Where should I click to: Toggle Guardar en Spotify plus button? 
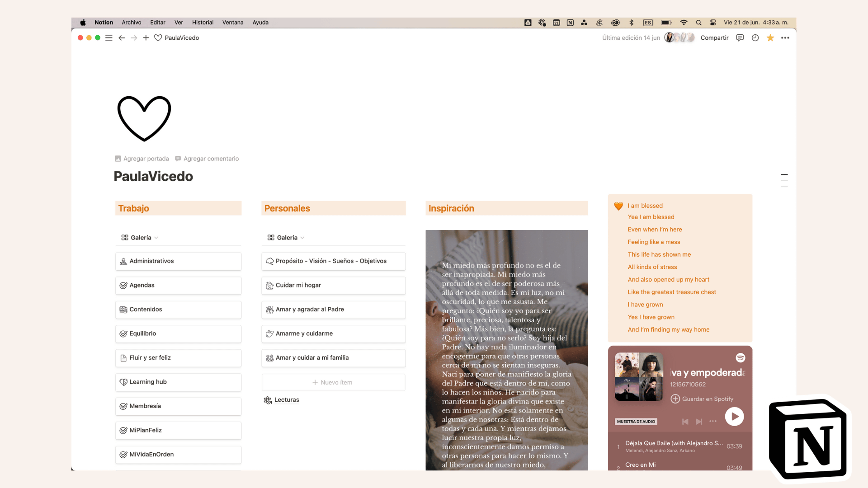coord(675,399)
